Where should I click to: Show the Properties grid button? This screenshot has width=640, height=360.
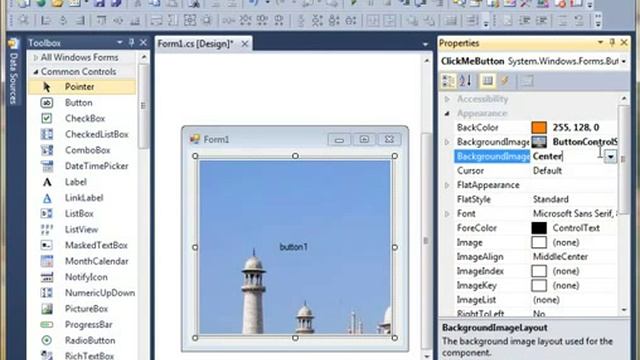[487, 81]
